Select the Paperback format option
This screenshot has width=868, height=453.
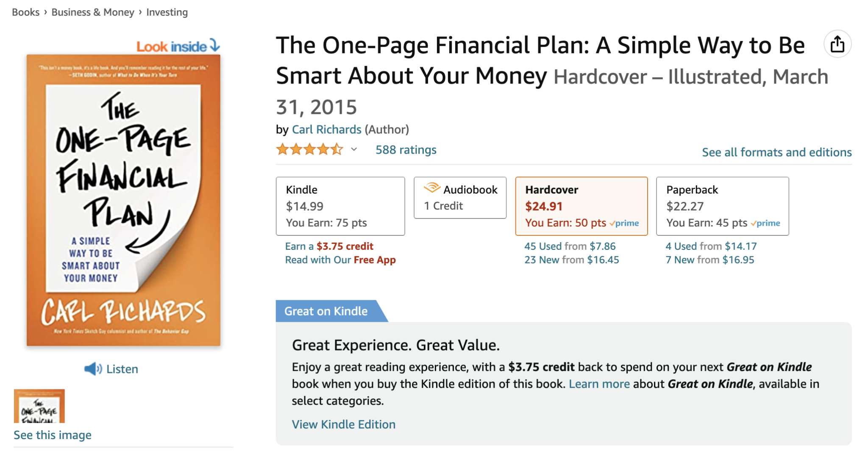point(722,206)
